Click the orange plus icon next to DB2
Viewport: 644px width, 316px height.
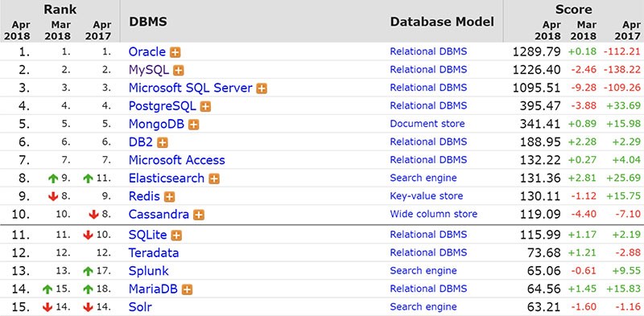(x=163, y=143)
